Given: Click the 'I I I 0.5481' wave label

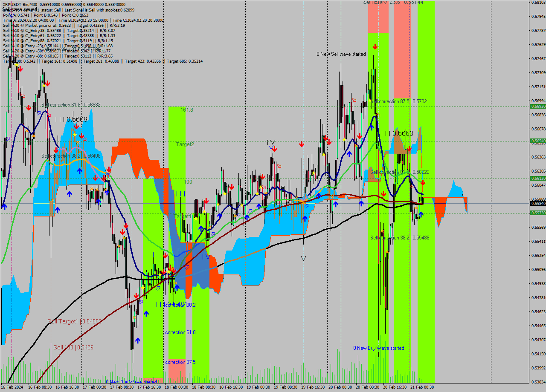Looking at the screenshot, I should 171,304.
